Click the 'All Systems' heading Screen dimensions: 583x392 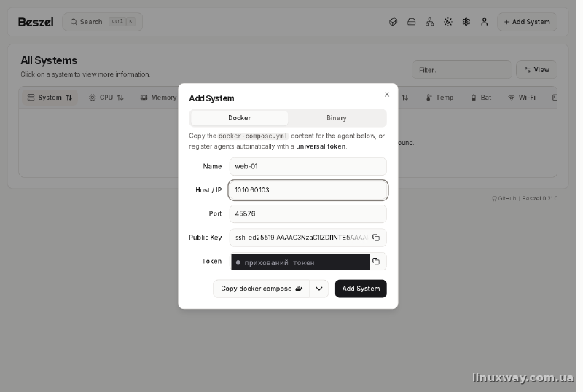[49, 60]
